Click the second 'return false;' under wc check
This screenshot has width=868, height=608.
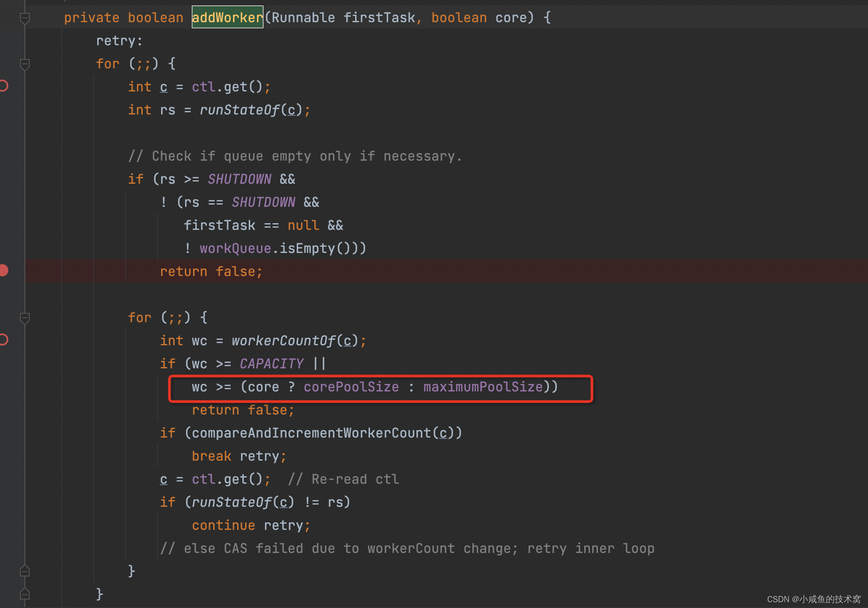244,410
